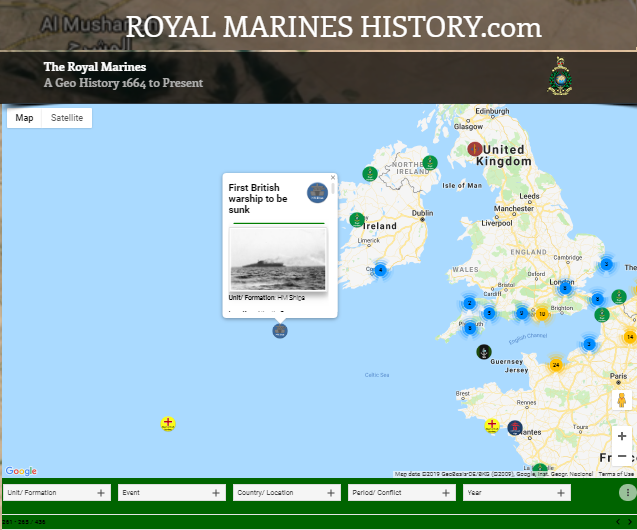Expand the blue cluster of 4 near Cork
The image size is (637, 530).
point(380,270)
